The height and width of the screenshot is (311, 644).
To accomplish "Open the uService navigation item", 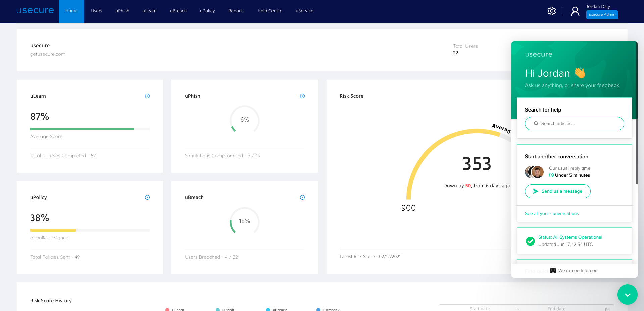I will point(304,11).
